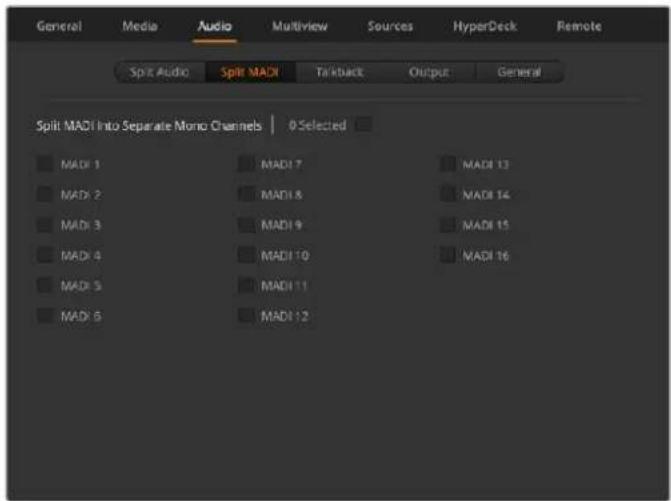This screenshot has height=501, width=671.
Task: Switch to the Remote tab
Action: point(579,27)
